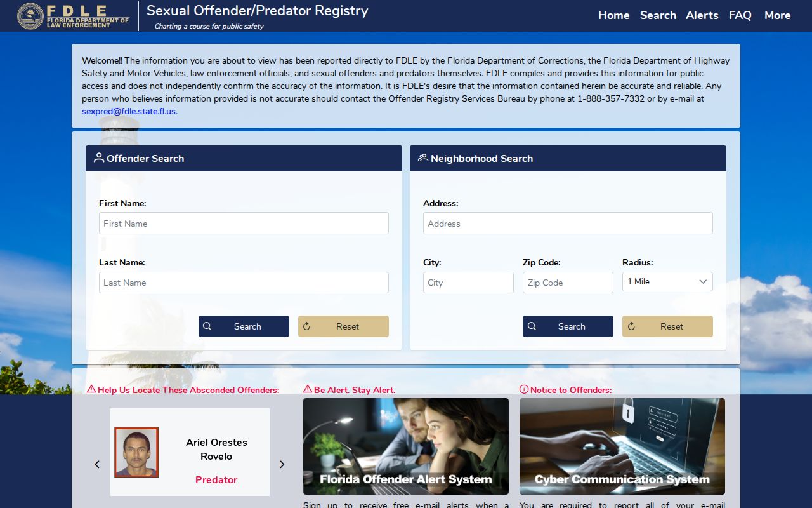Open the Radius dropdown set to 1 Mile
The height and width of the screenshot is (508, 812).
tap(667, 282)
